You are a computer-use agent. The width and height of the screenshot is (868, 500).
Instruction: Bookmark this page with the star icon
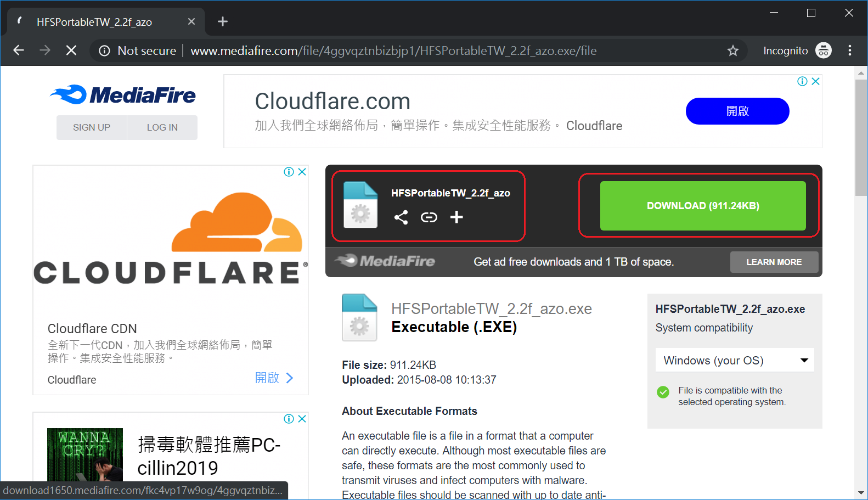[x=733, y=51]
